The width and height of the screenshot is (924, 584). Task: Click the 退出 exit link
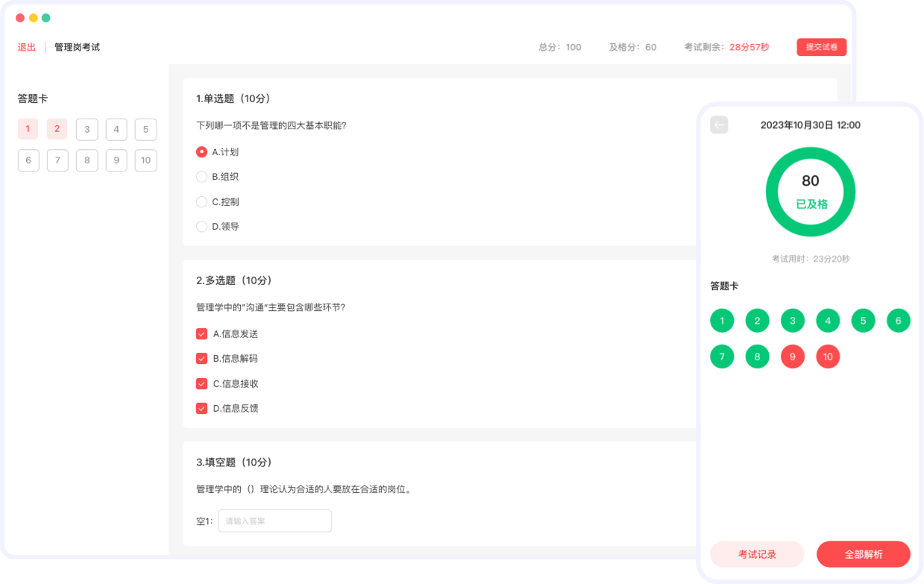[27, 46]
